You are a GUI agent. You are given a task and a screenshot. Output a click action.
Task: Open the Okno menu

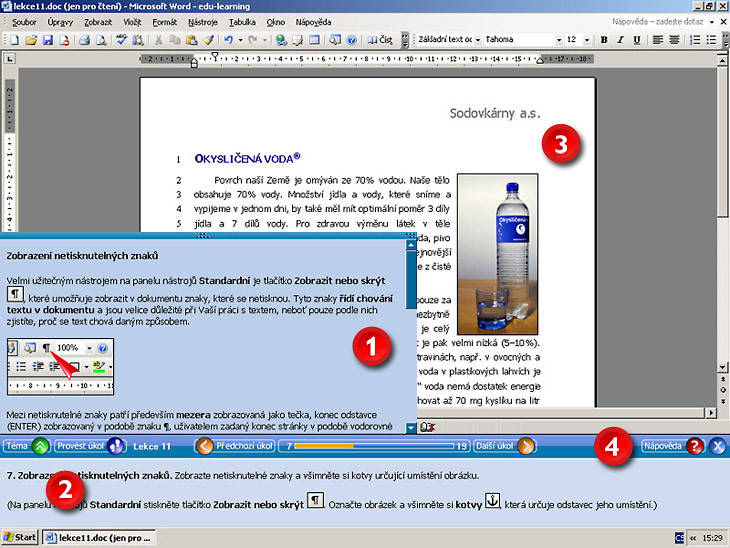[x=276, y=22]
